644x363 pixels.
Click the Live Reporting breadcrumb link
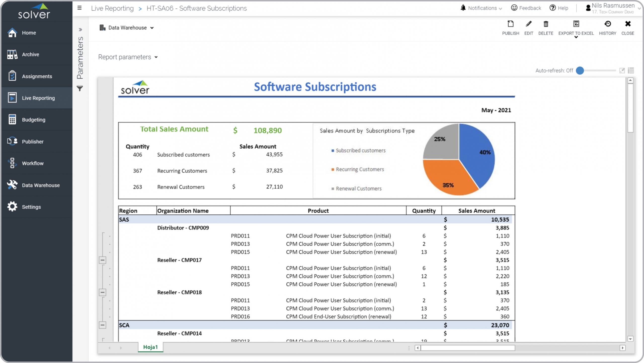[112, 8]
